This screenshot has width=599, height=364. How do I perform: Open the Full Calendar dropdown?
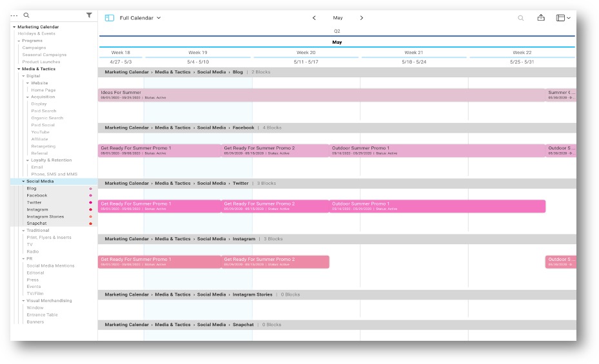point(140,18)
